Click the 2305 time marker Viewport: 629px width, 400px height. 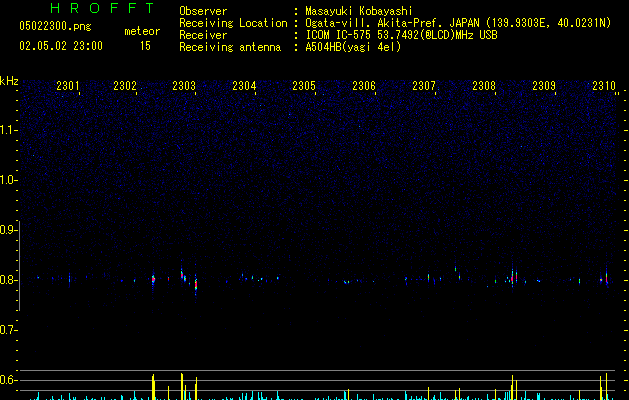[x=304, y=86]
